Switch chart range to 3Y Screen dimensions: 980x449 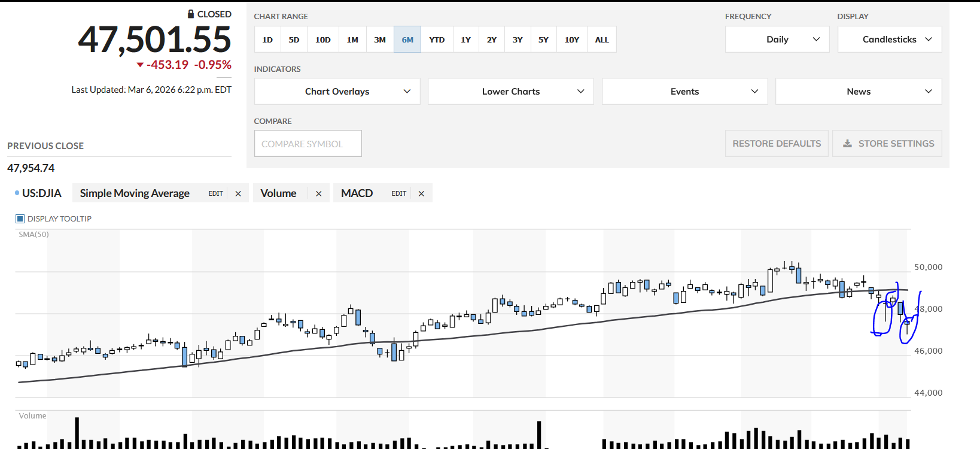(518, 40)
